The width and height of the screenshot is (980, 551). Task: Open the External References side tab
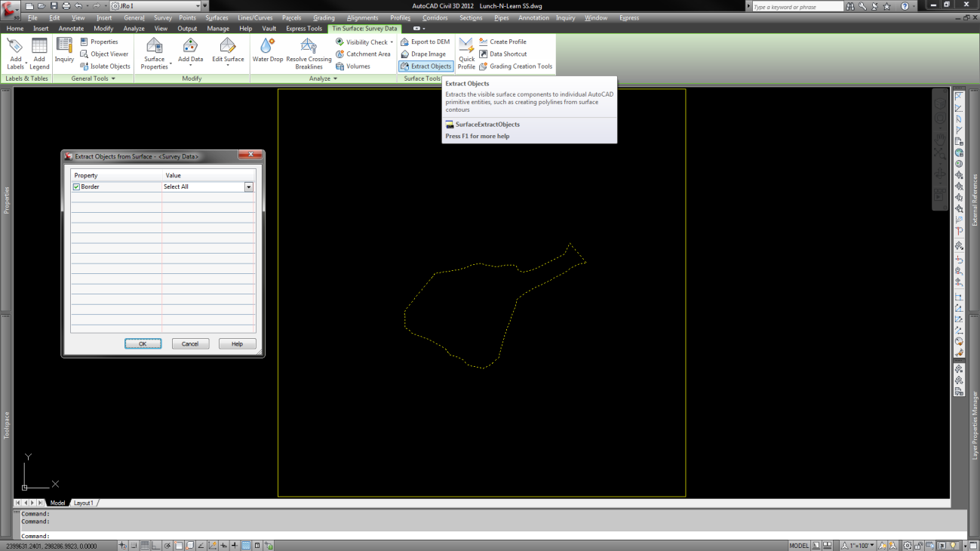point(974,199)
